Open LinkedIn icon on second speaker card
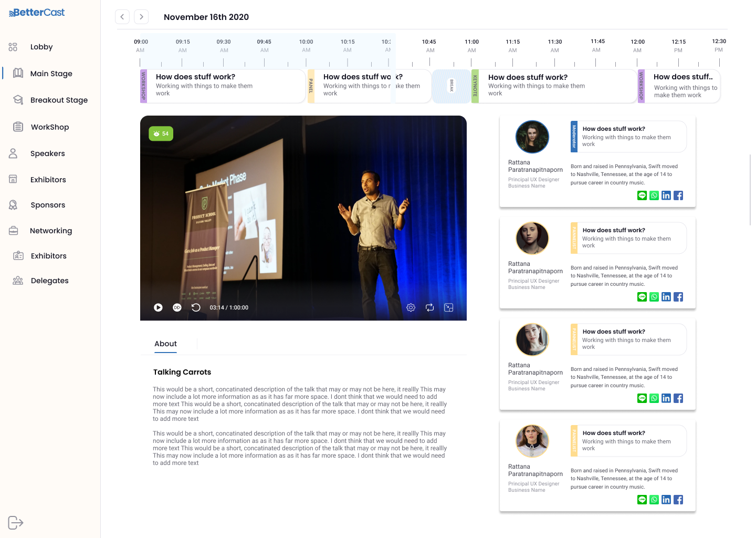 pos(666,297)
